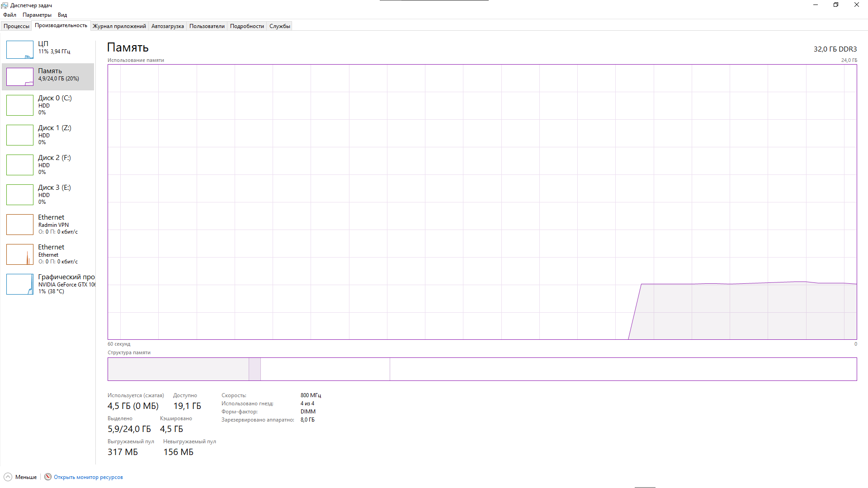The height and width of the screenshot is (488, 868).
Task: Select the NVIDIA GeForce GPU graph thumbnail
Action: (x=20, y=284)
